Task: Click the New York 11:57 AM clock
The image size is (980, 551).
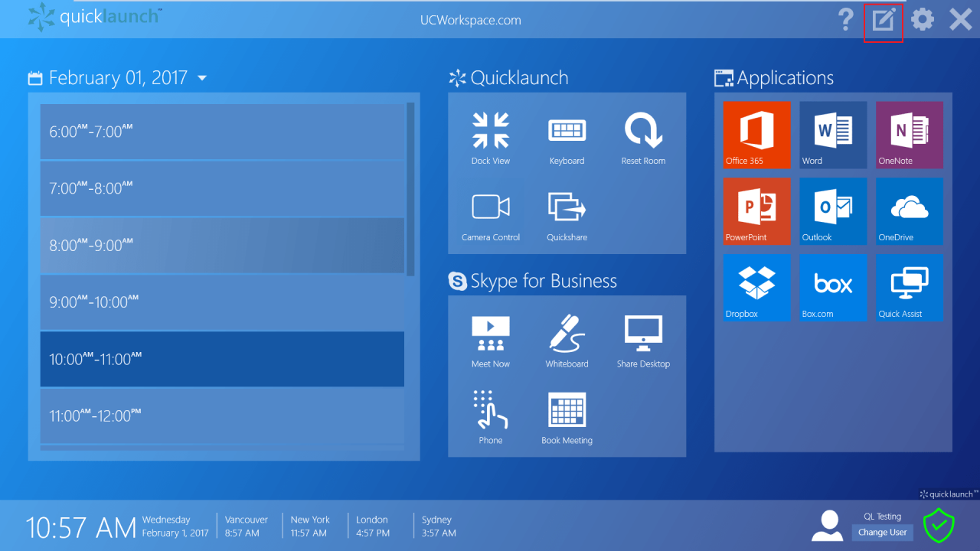Action: tap(310, 526)
